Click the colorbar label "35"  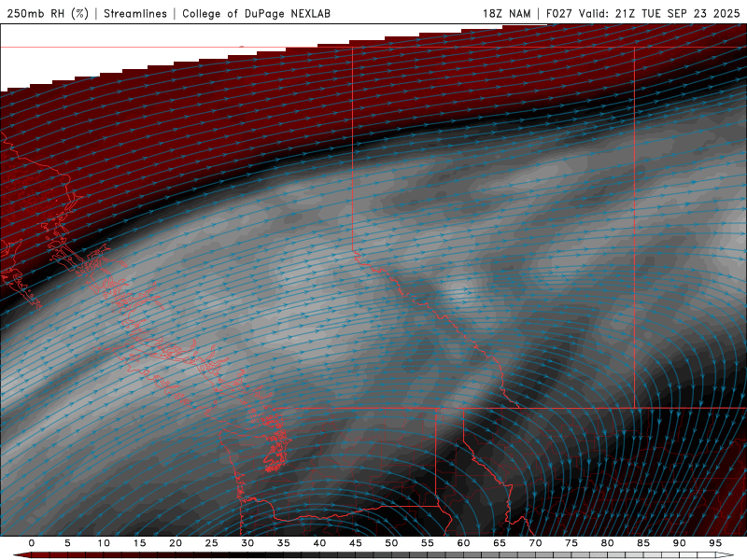pos(284,543)
